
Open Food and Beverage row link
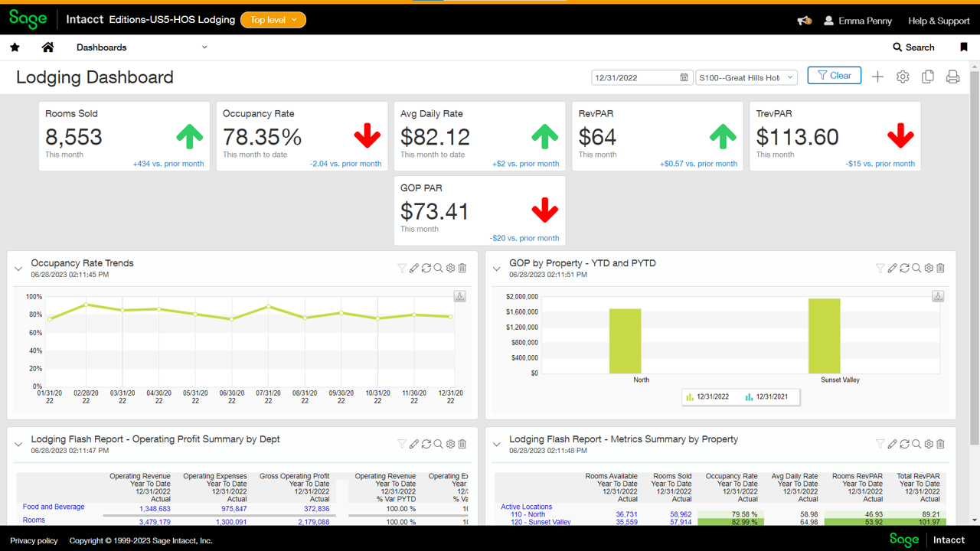click(54, 507)
